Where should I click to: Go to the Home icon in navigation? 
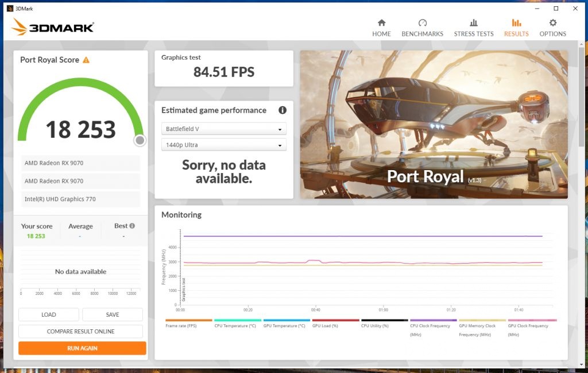pyautogui.click(x=381, y=23)
